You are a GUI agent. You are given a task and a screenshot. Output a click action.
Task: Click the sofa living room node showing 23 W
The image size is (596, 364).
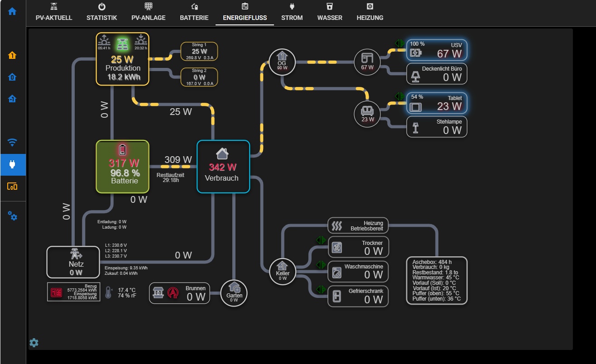click(x=367, y=114)
